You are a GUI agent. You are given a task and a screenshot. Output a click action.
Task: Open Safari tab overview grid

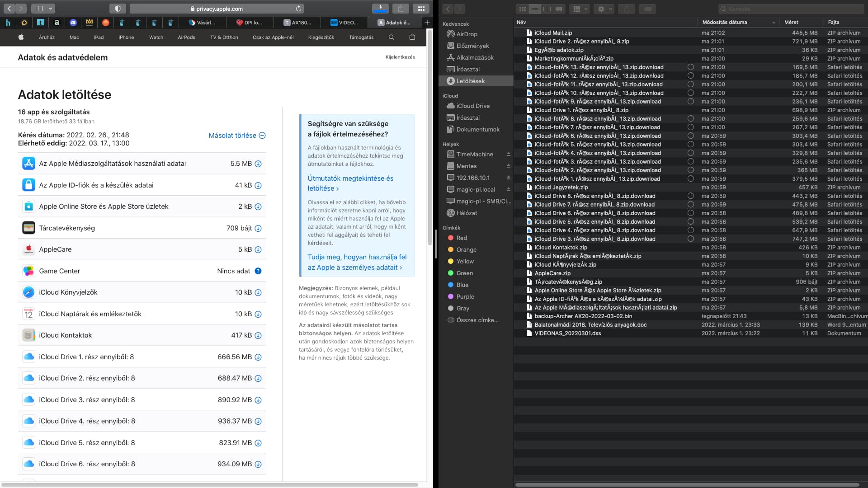(421, 9)
